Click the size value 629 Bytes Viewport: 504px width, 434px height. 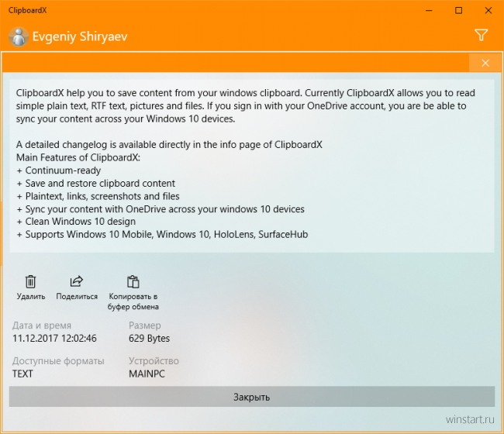pos(149,338)
